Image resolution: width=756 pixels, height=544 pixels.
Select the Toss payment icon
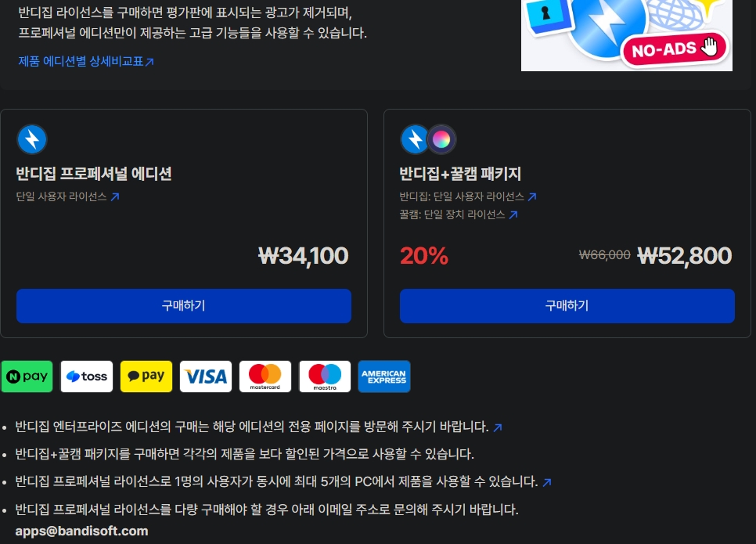[87, 376]
